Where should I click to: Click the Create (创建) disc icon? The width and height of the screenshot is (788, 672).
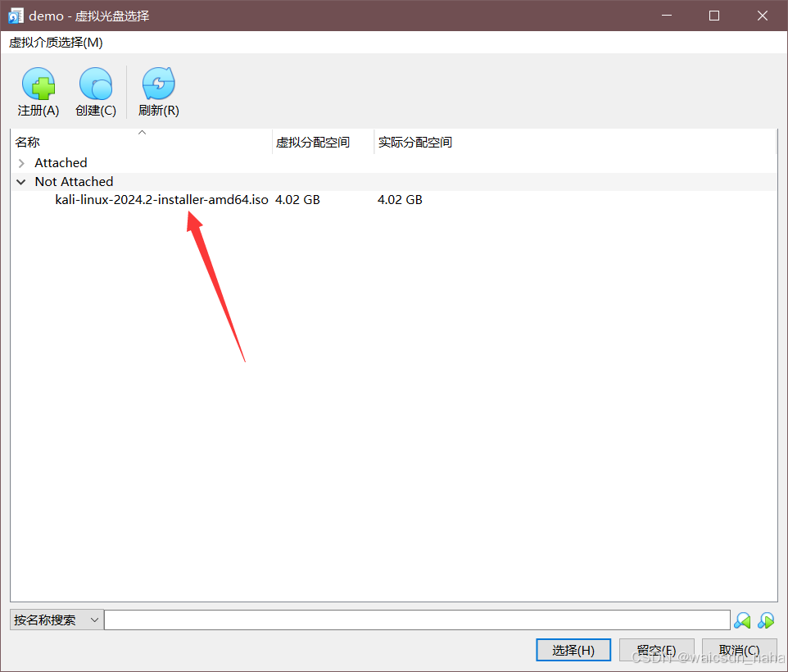click(x=96, y=84)
